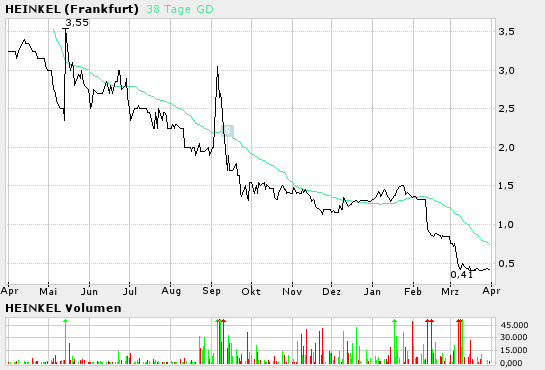Click the 0,41 low price label

pos(462,275)
